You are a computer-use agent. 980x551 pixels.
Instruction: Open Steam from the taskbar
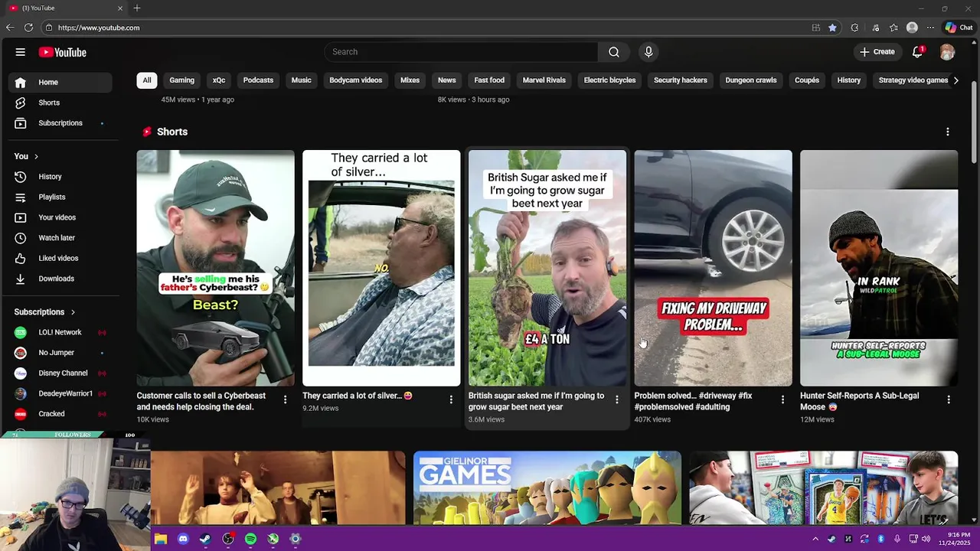[205, 540]
